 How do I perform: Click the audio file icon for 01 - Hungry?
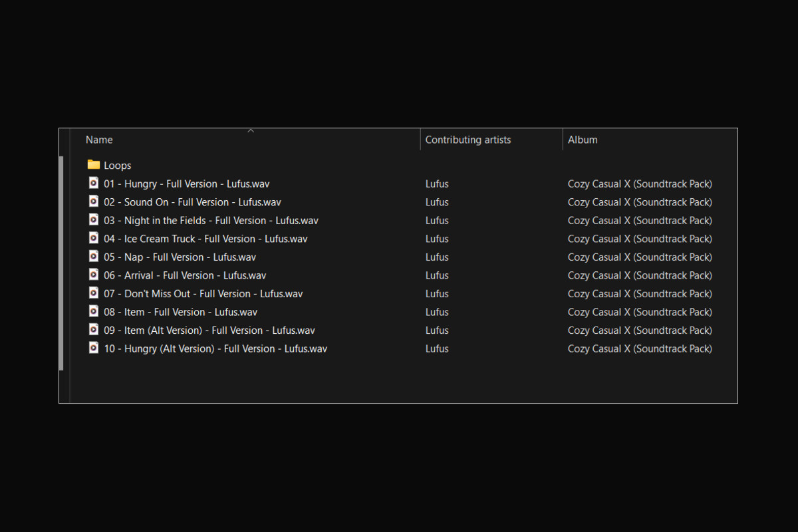(94, 184)
